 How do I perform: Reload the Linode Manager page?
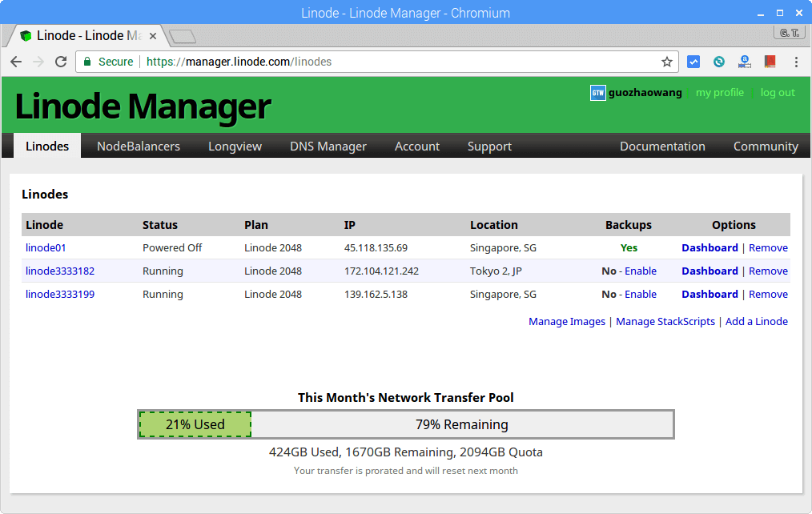[61, 61]
